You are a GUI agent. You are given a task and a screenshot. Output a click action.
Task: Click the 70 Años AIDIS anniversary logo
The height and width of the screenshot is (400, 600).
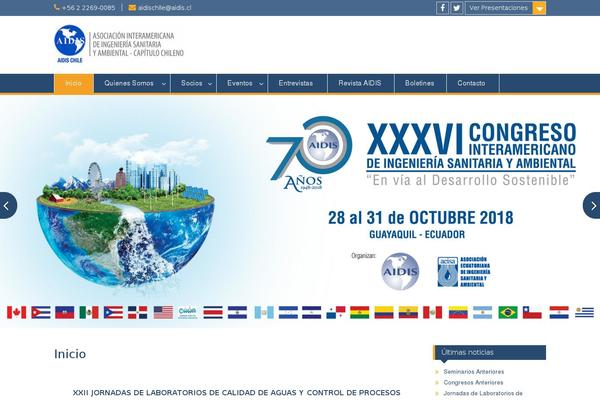tap(308, 153)
